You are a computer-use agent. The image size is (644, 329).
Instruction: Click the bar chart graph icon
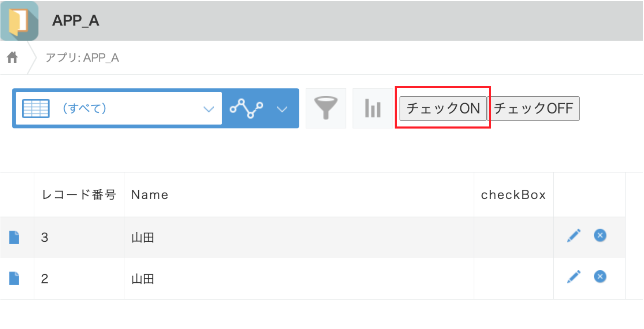click(372, 108)
